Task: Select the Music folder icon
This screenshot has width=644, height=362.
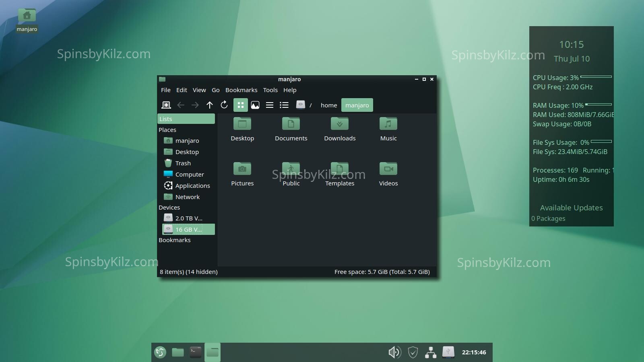Action: point(388,123)
